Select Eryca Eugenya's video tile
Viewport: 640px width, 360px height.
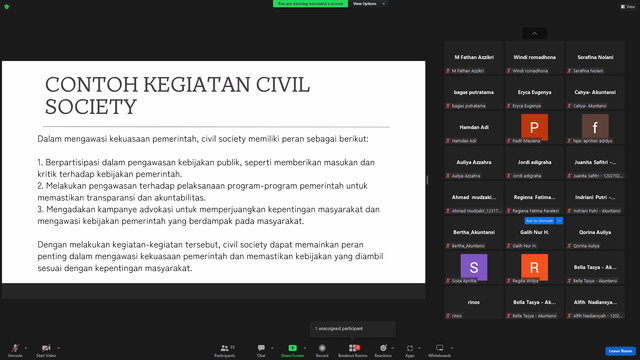pos(534,93)
